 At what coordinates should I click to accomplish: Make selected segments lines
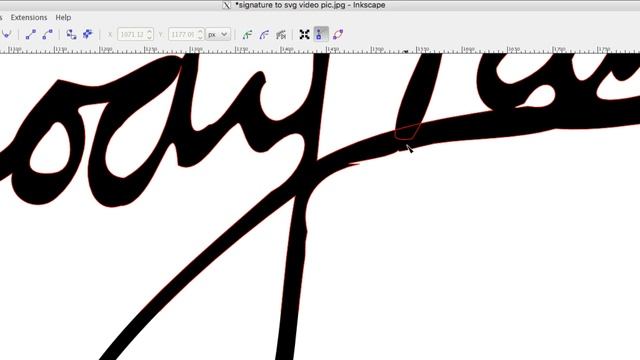[31, 34]
